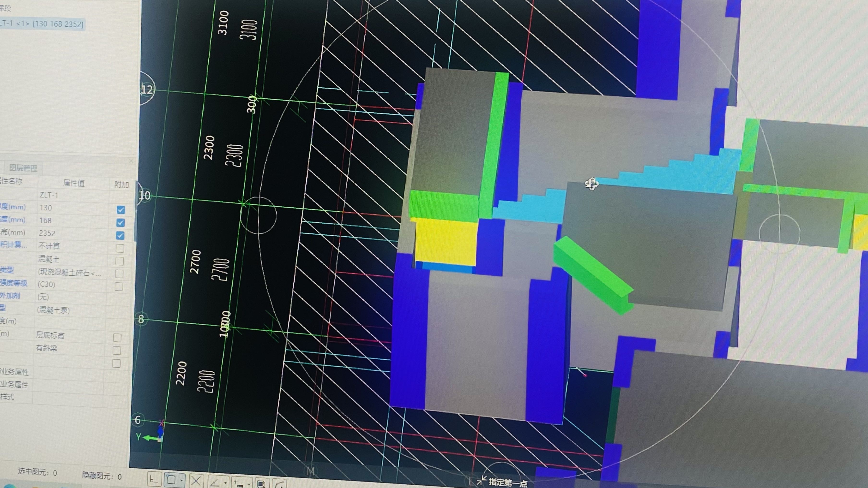Uncheck the checkbox in the 2352 row

point(120,235)
